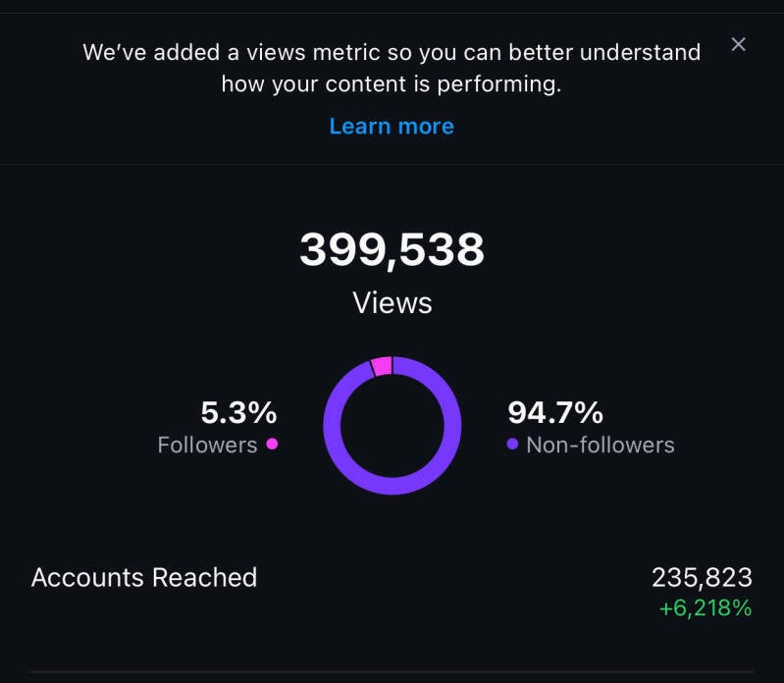Tap the green +6,218% change indicator
This screenshot has height=683, width=784.
(x=705, y=608)
